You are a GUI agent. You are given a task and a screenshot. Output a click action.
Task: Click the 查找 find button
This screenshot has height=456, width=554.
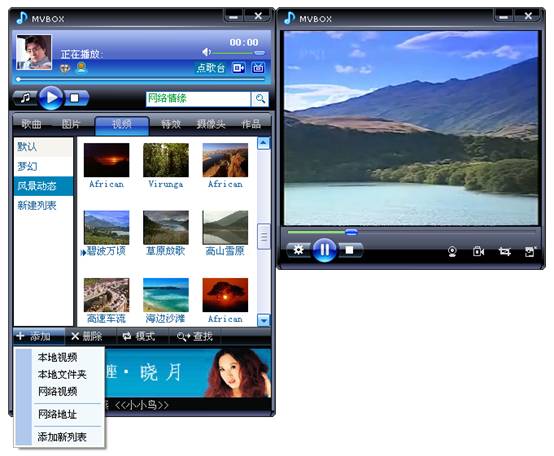195,336
